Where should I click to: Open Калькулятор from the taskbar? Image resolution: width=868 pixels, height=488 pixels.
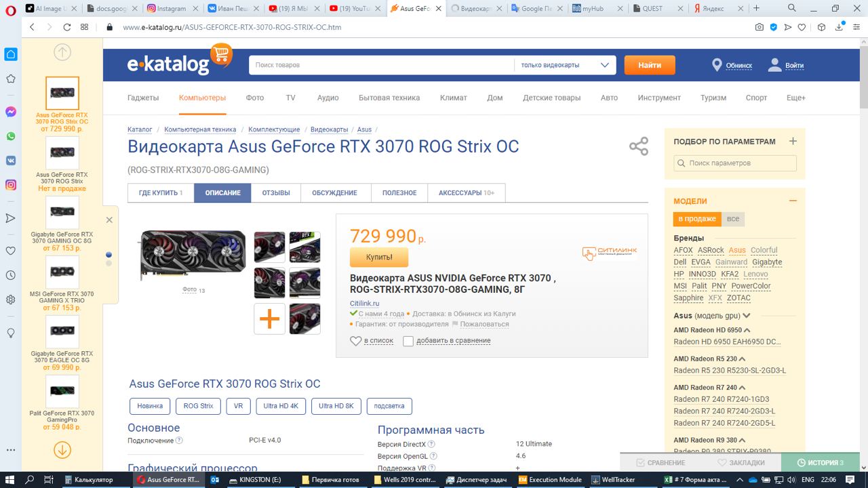(94, 479)
